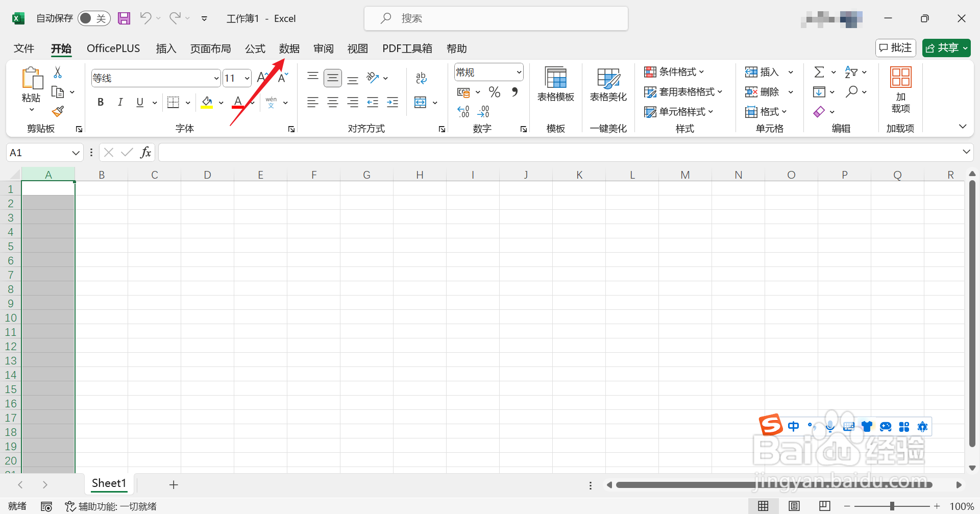Screen dimensions: 980x514
Task: Click the Clear eraser icon
Action: (x=819, y=111)
